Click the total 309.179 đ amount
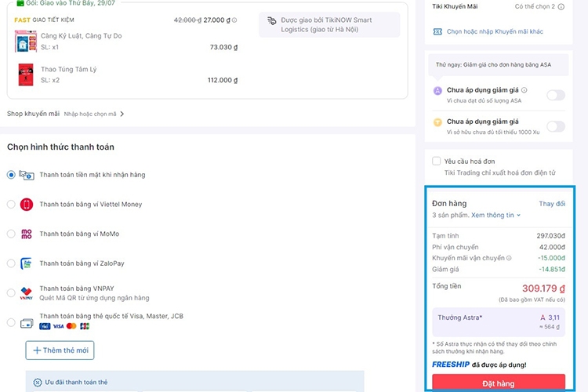The width and height of the screenshot is (588, 392). 543,289
